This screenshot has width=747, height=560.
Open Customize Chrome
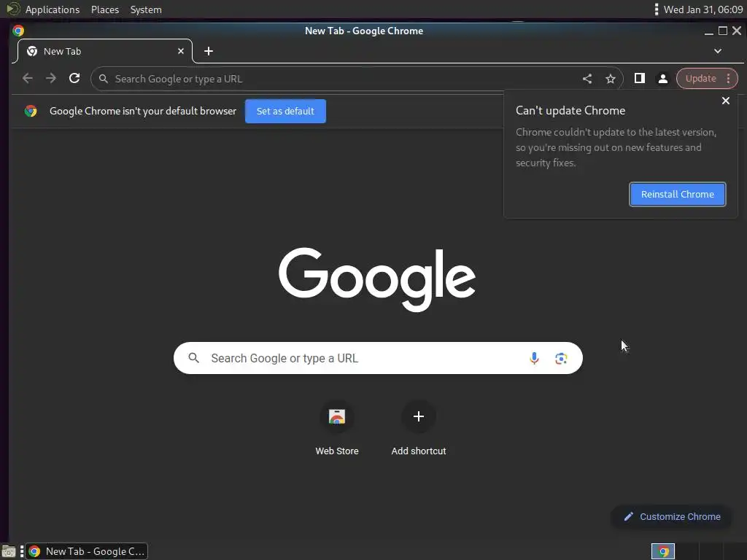click(x=672, y=517)
